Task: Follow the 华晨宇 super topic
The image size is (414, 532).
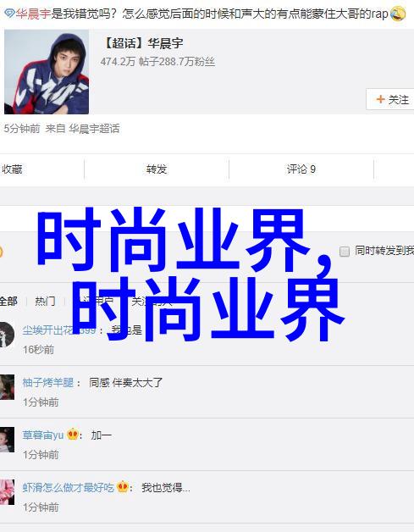Action: [390, 99]
